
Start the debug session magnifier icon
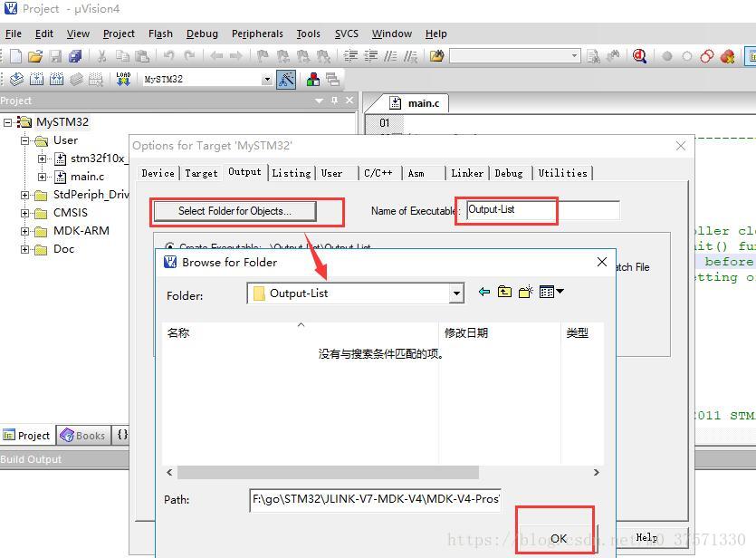639,56
